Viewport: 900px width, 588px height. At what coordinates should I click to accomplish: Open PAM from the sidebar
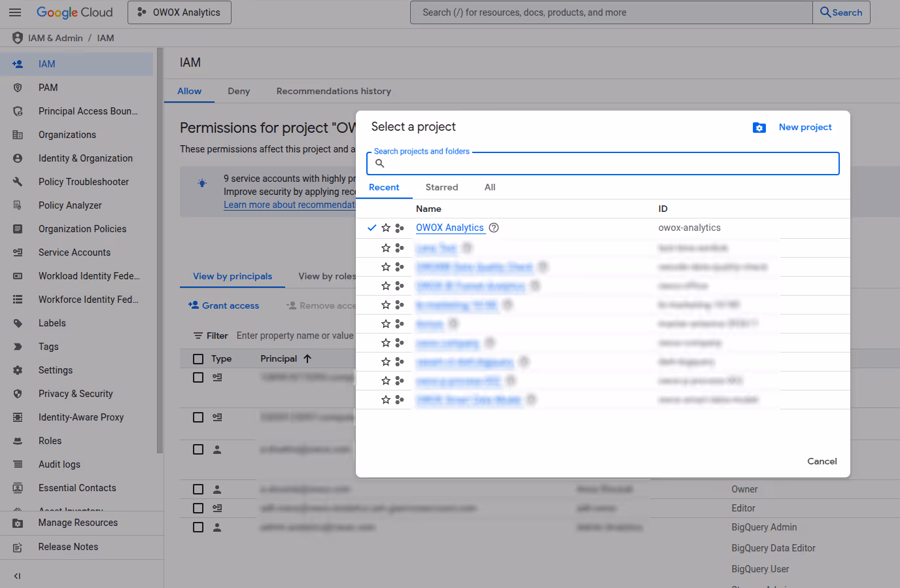tap(77, 88)
